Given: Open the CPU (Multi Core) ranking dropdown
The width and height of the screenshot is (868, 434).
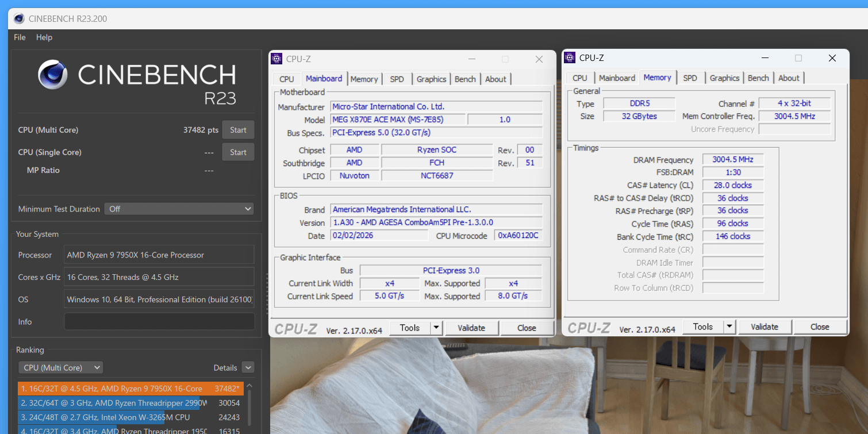Looking at the screenshot, I should 60,367.
